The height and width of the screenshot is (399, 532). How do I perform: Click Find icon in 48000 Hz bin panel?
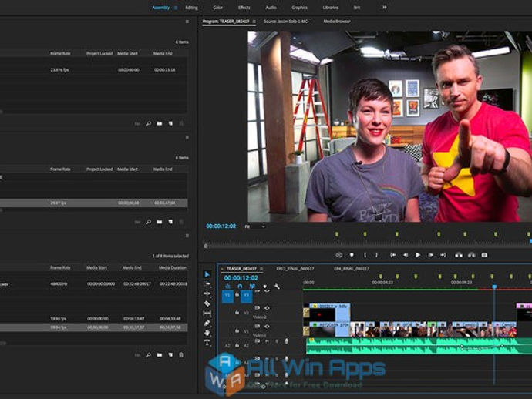(149, 355)
